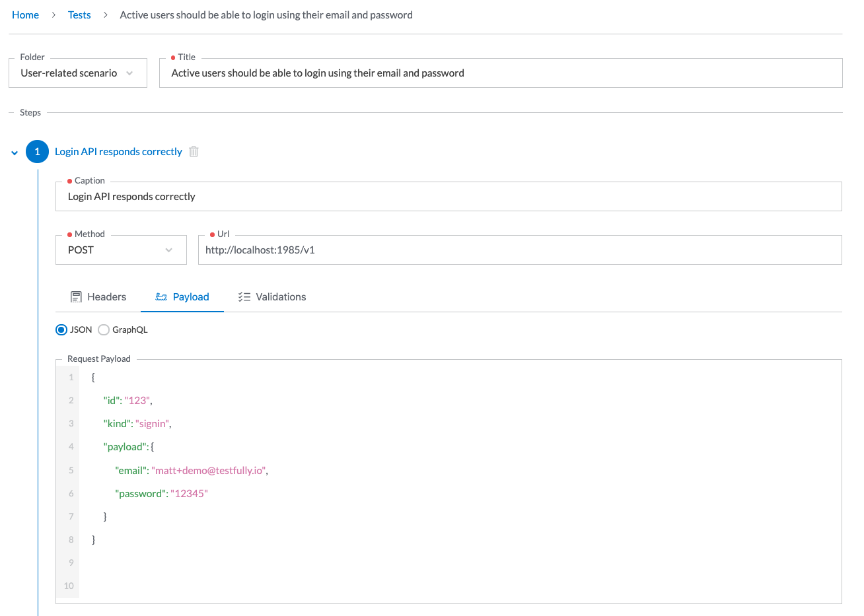Open the Method dropdown showing POST

pos(121,250)
